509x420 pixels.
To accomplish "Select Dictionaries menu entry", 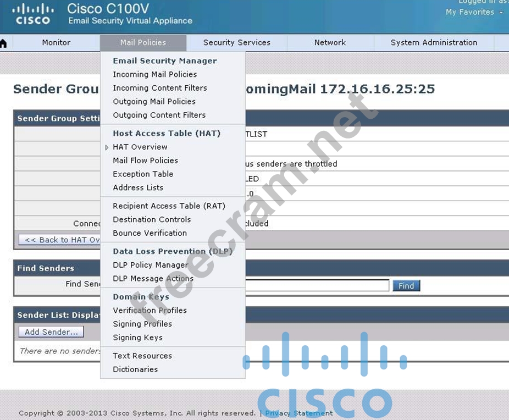I will 135,369.
